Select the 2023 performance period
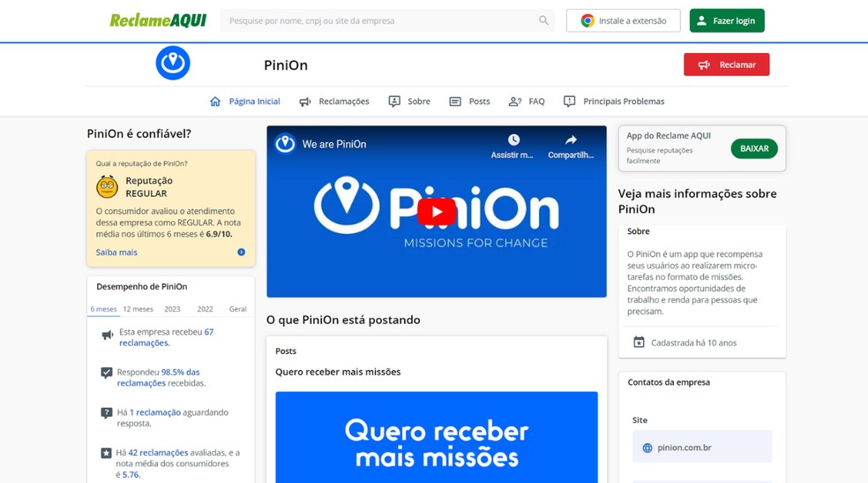This screenshot has width=868, height=483. [x=172, y=309]
